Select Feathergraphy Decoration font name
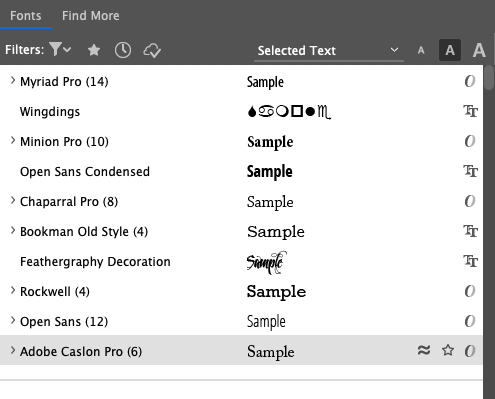The width and height of the screenshot is (495, 399). click(95, 262)
